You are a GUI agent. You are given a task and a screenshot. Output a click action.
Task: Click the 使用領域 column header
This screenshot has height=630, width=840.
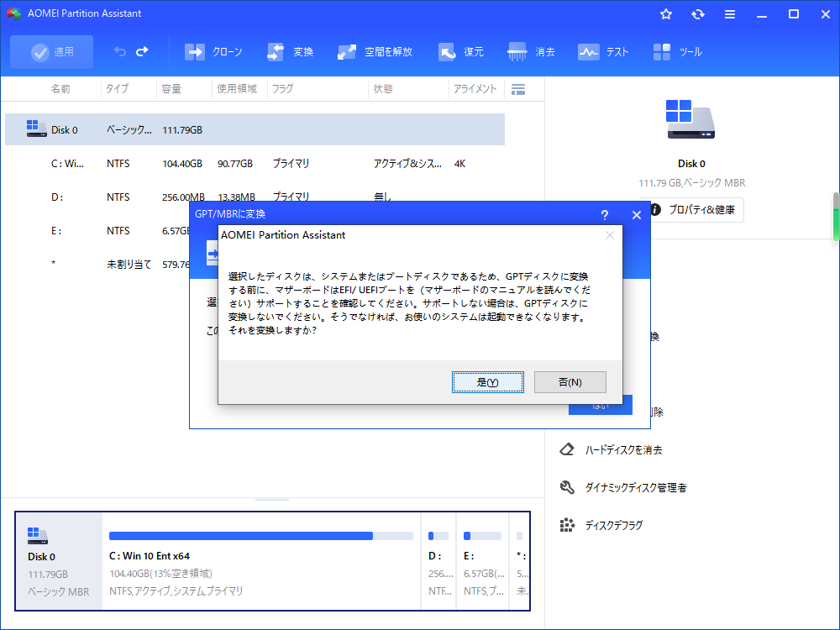237,89
